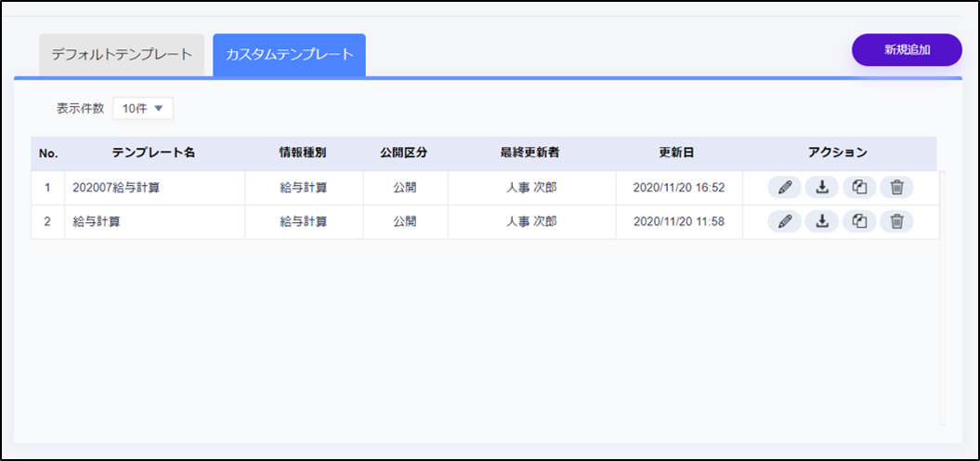
Task: Switch to the デフォルトテンプレート tab
Action: click(122, 54)
